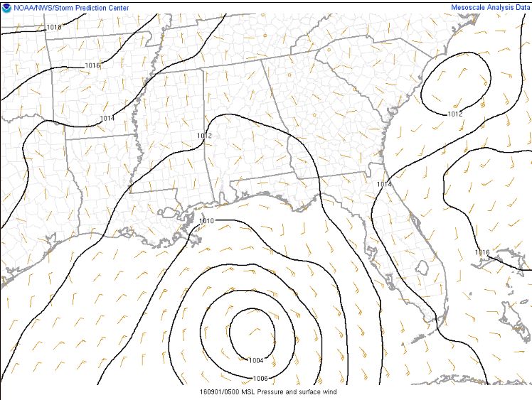
Task: Click the 1012 label off the Carolina coast
Action: click(455, 114)
